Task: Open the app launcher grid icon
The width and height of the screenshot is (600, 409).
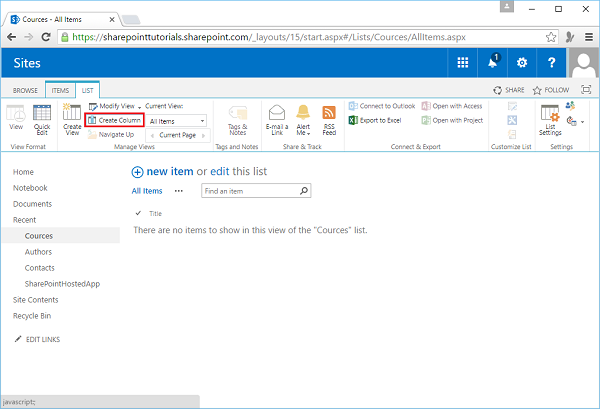Action: click(x=463, y=63)
